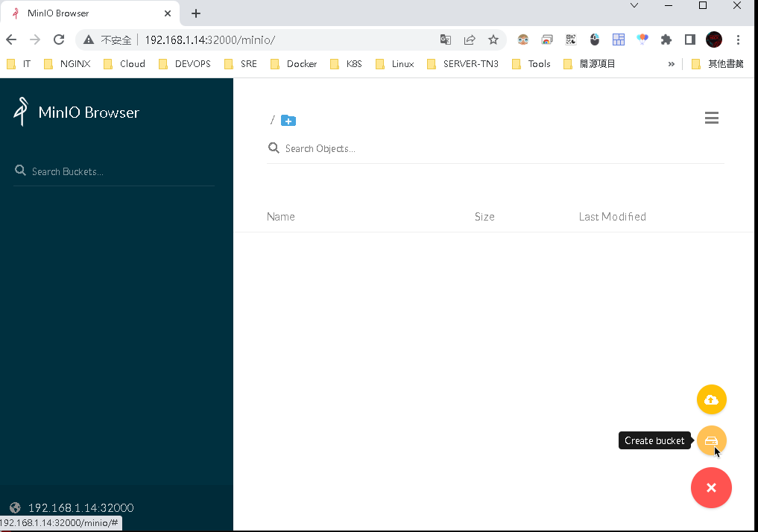This screenshot has width=758, height=532.
Task: Click the browser forward arrow
Action: click(35, 39)
